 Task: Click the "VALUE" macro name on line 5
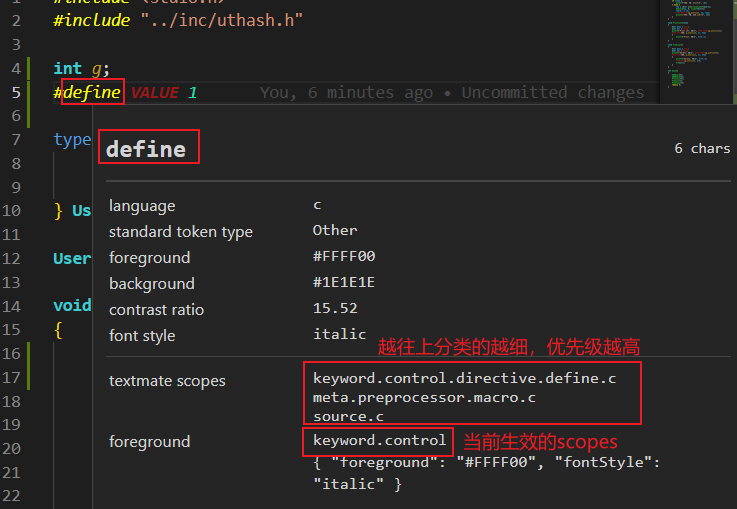(155, 93)
